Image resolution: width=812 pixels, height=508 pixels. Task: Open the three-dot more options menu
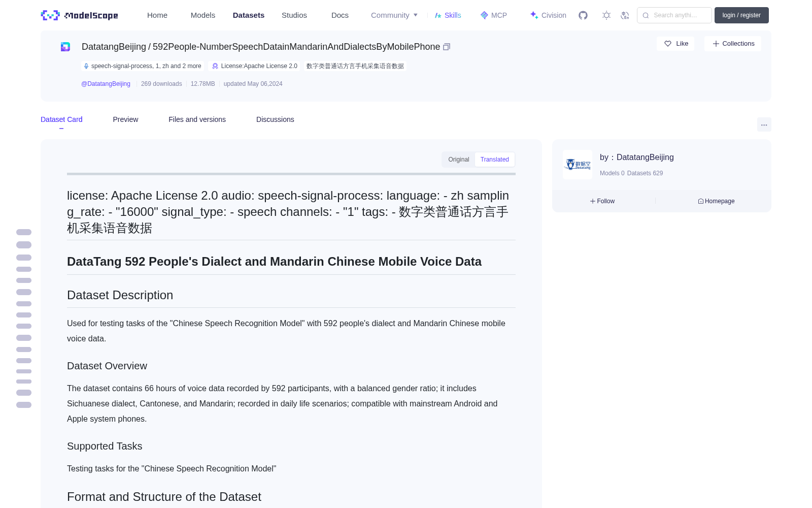pyautogui.click(x=764, y=124)
